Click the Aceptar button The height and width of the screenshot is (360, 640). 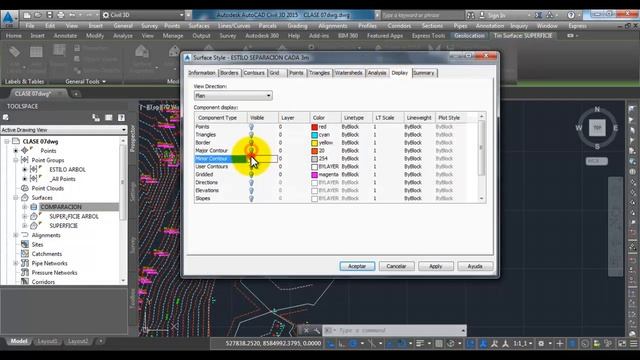[357, 266]
